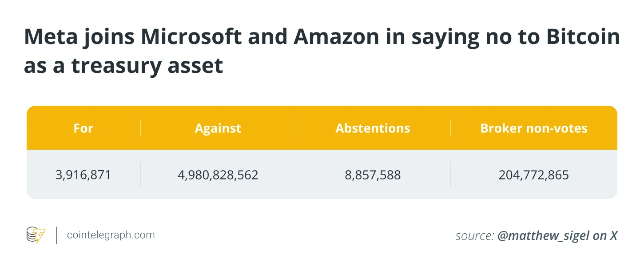Select the 8,857,588 Abstentions value
Screen dimensions: 644x271
coord(373,175)
